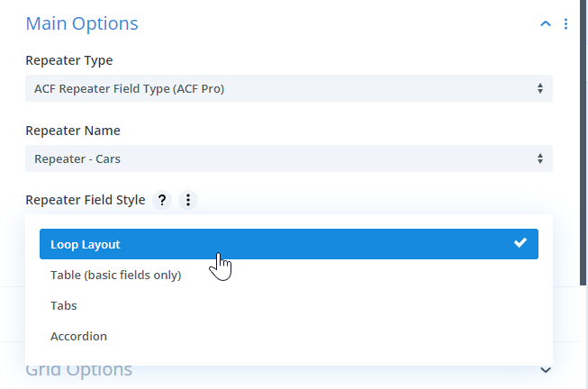Pick the Accordion field style
This screenshot has width=588, height=389.
click(78, 336)
